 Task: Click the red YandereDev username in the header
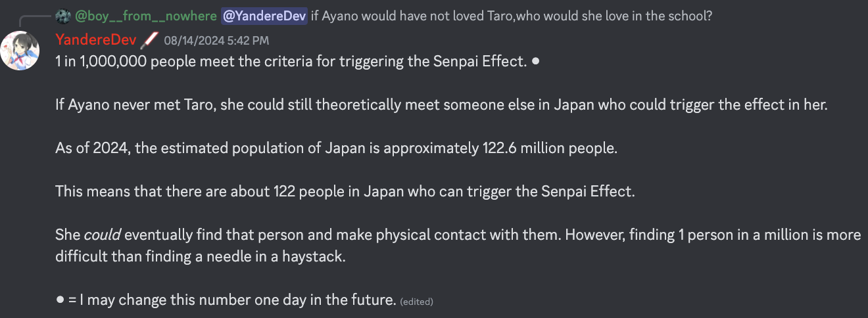[x=95, y=40]
